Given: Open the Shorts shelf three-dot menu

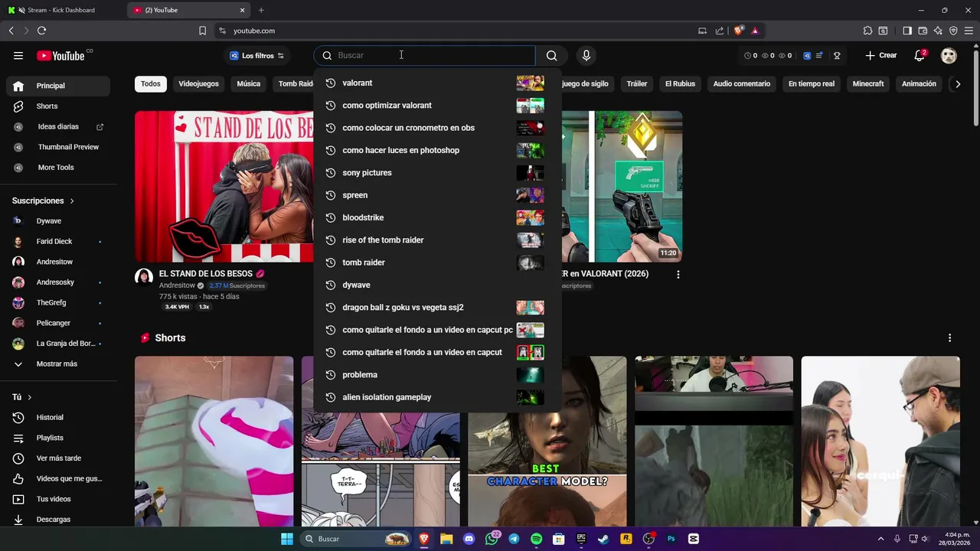Looking at the screenshot, I should 949,337.
